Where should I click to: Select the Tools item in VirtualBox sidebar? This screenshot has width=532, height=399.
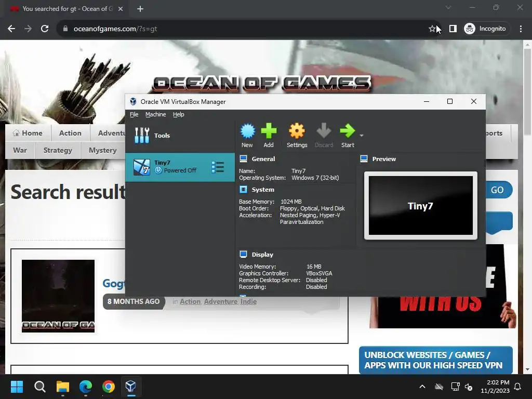[180, 136]
